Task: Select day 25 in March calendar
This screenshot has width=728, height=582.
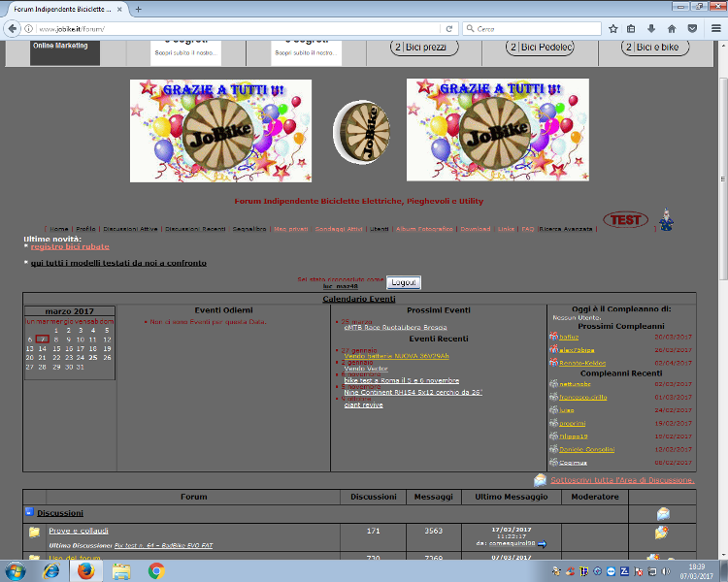Action: (x=93, y=357)
